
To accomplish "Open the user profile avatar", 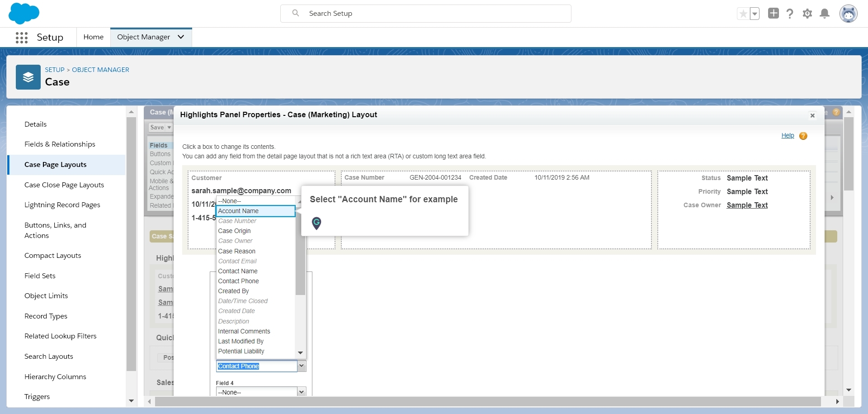I will pos(848,14).
